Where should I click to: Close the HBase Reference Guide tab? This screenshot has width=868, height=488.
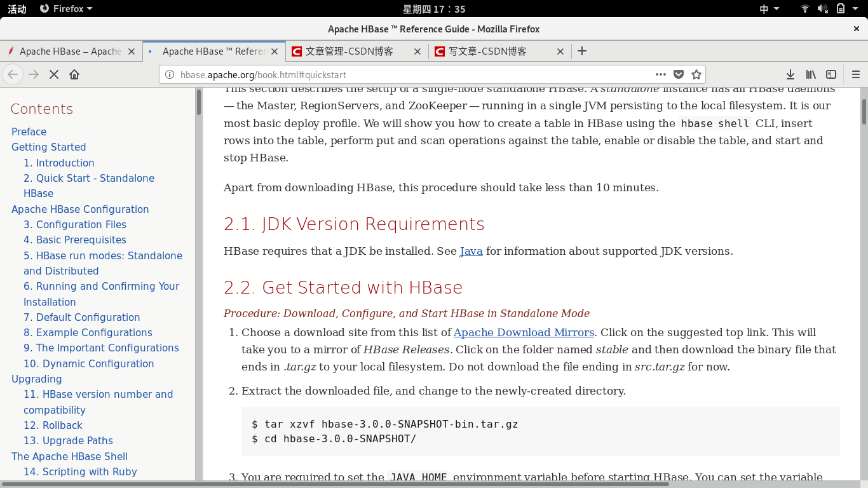[275, 51]
